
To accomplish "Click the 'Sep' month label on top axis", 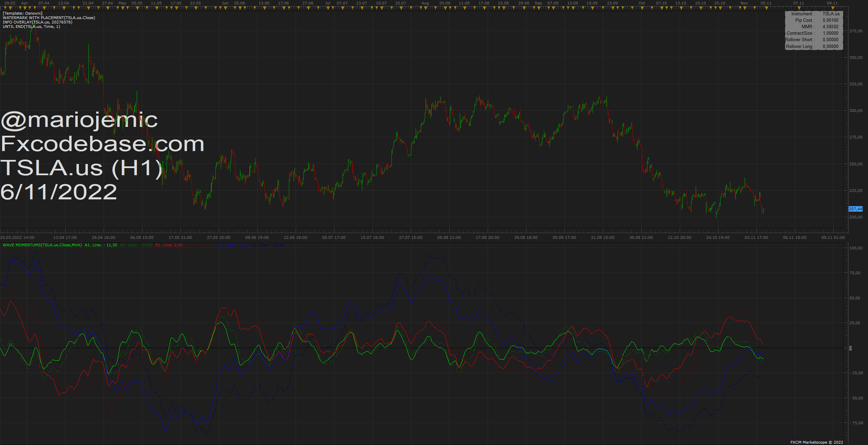I will pyautogui.click(x=538, y=3).
